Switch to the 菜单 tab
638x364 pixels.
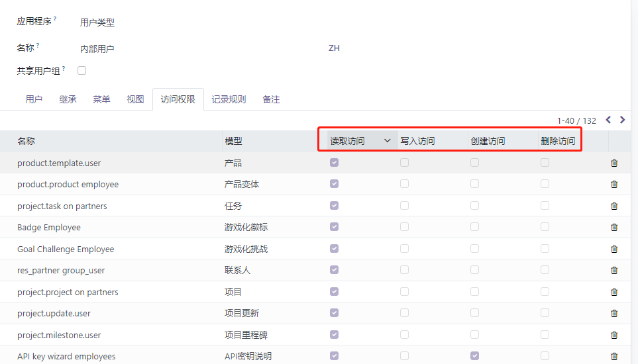(101, 99)
